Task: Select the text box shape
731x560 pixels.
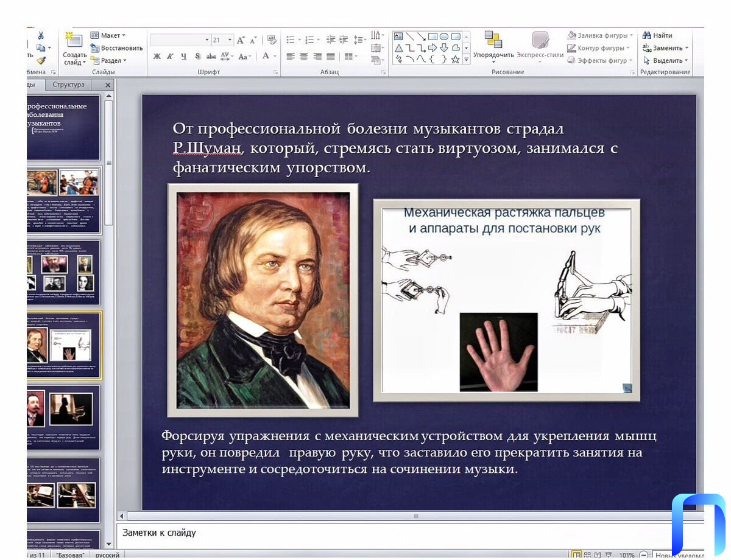Action: tap(398, 36)
